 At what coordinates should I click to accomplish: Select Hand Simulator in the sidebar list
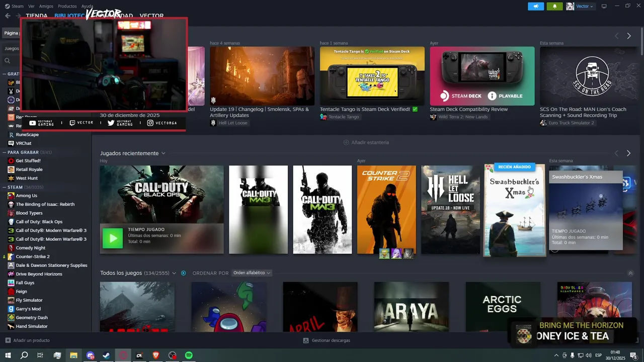(32, 326)
